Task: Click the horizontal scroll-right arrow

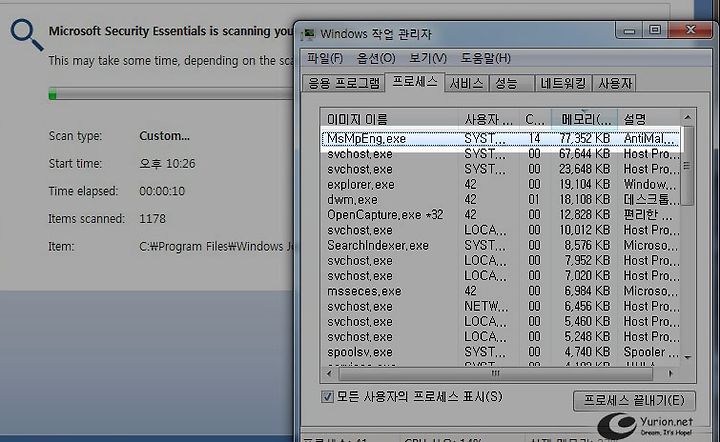Action: point(671,374)
